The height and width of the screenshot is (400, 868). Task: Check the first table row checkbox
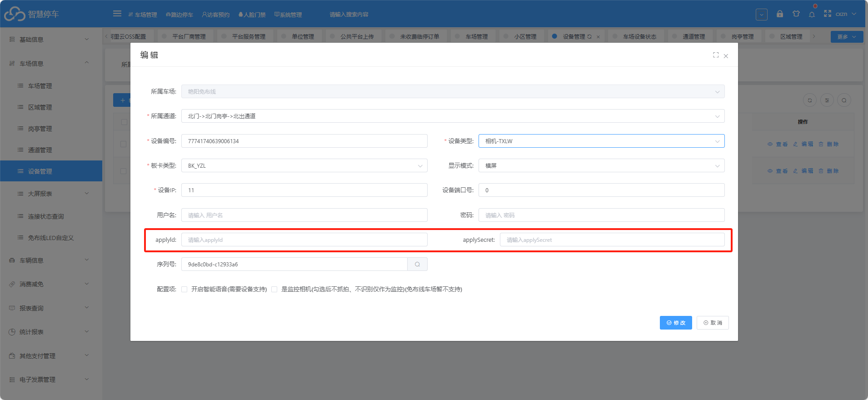click(x=123, y=144)
